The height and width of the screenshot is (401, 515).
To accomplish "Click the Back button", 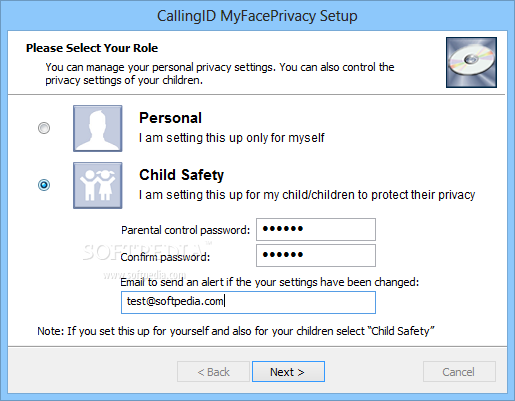I will [x=213, y=371].
